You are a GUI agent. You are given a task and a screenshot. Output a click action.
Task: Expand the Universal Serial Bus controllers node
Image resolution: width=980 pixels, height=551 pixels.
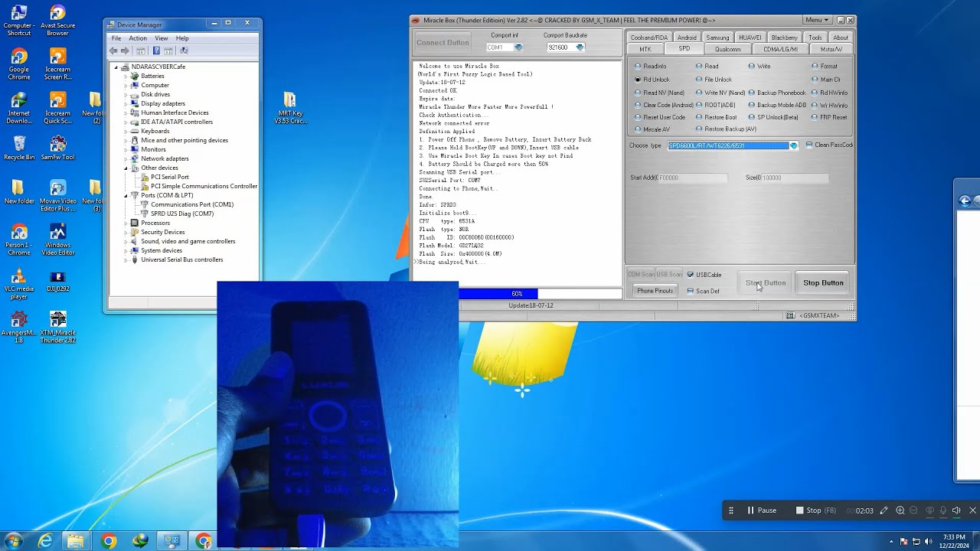click(x=126, y=259)
